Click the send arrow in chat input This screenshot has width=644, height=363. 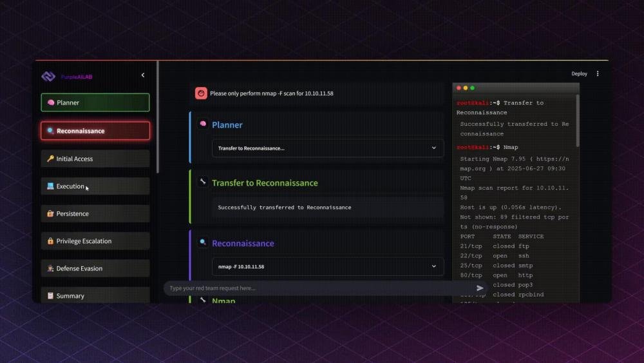coord(480,288)
